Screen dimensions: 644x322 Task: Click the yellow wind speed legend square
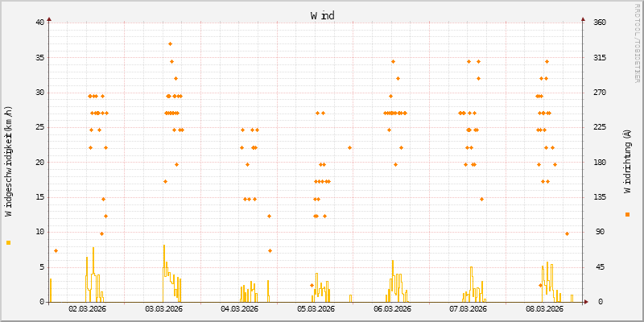pyautogui.click(x=9, y=242)
